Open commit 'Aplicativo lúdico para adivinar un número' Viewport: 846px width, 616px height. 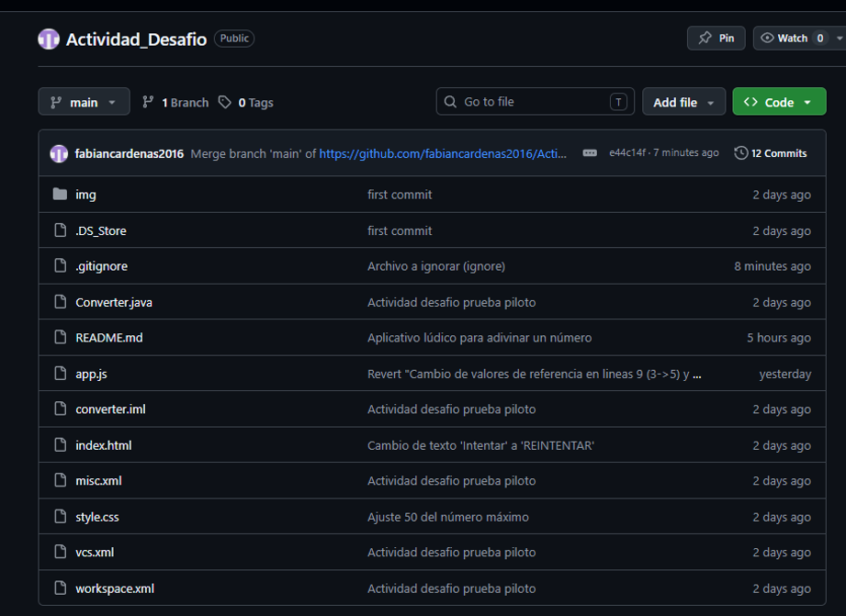point(479,338)
